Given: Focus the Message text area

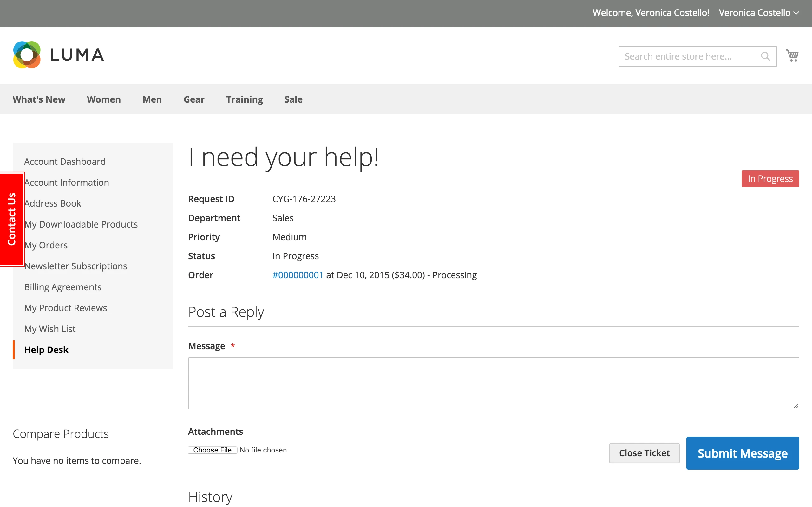Looking at the screenshot, I should click(x=493, y=383).
